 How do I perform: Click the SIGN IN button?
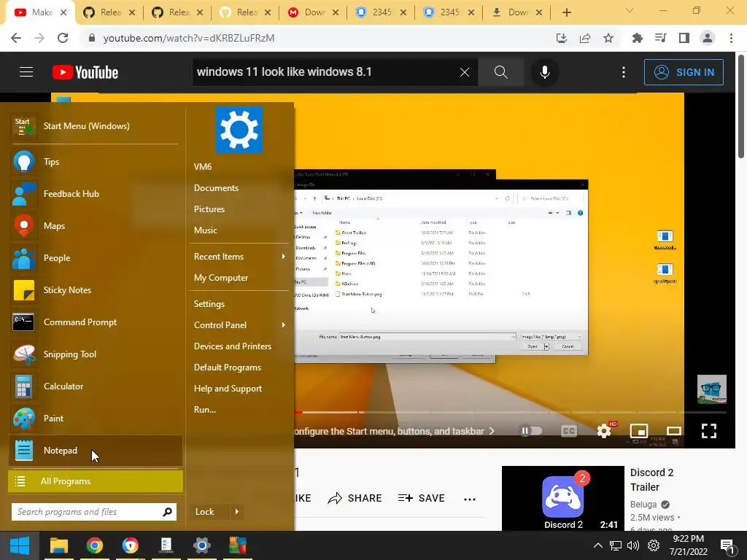684,72
